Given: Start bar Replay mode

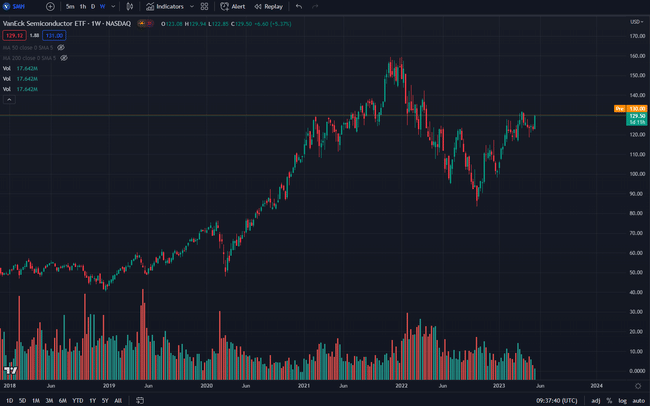Looking at the screenshot, I should pyautogui.click(x=268, y=6).
